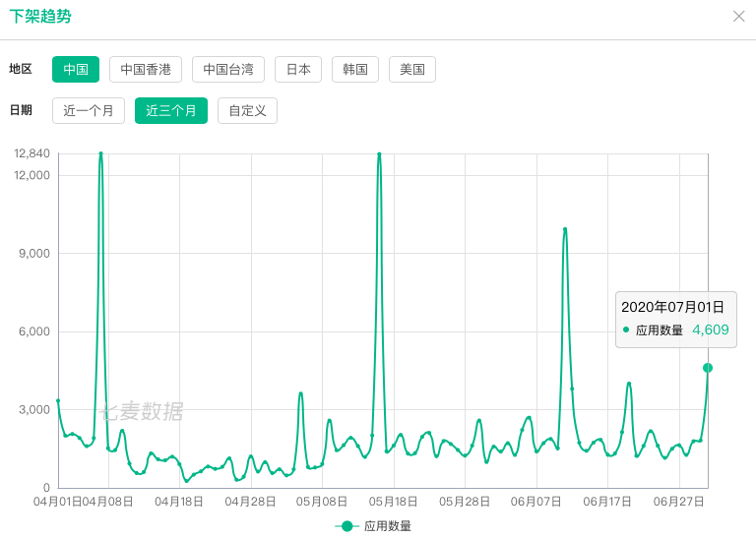Select the 日本 region filter
This screenshot has height=539, width=756.
298,70
